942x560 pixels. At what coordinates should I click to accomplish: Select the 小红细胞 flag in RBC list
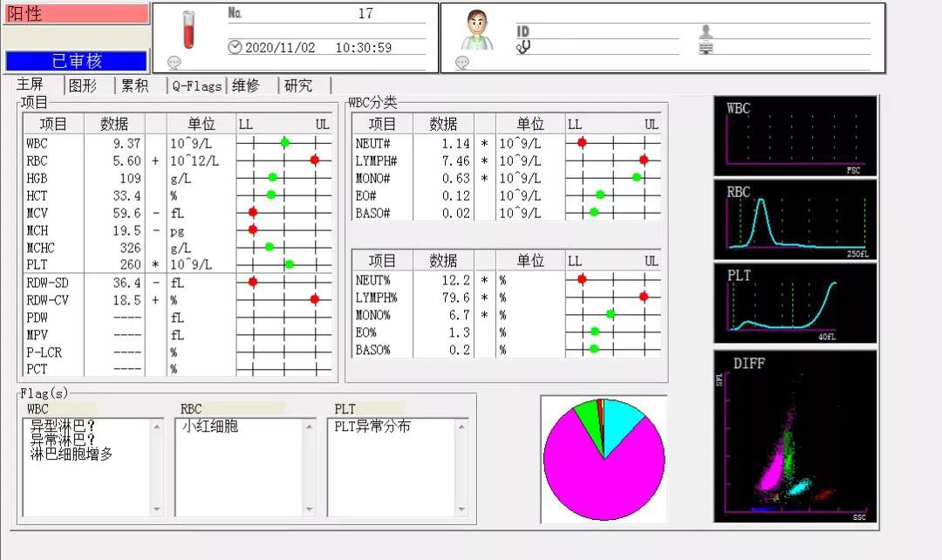[x=208, y=428]
